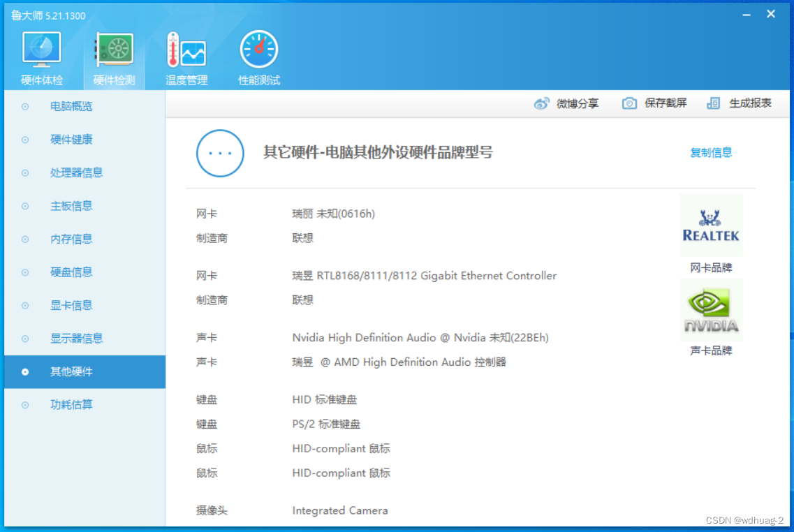This screenshot has height=532, width=794.
Task: Select the HID 标准键盘 entry
Action: (x=325, y=400)
